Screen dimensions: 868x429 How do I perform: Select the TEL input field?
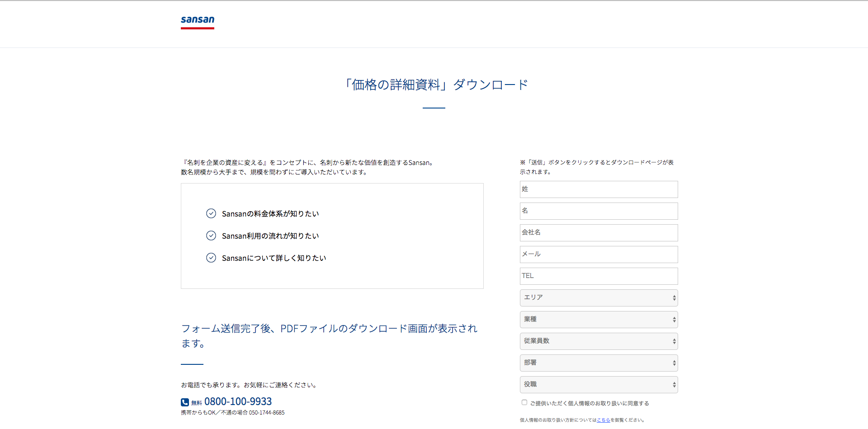[x=599, y=276]
